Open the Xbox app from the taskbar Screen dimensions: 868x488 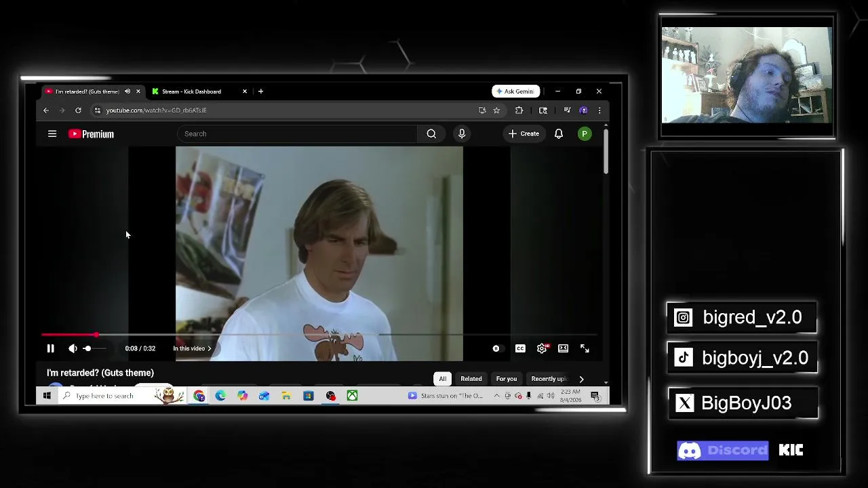click(353, 396)
